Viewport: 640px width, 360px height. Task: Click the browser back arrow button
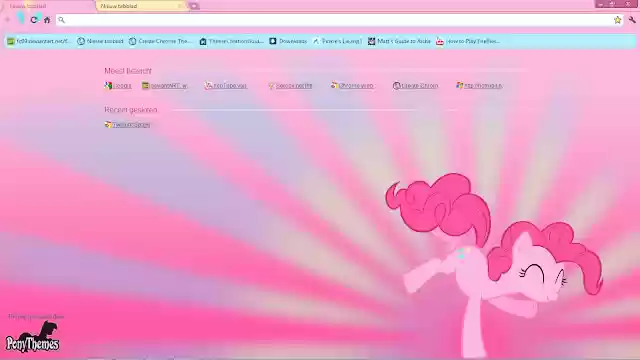pos(7,20)
